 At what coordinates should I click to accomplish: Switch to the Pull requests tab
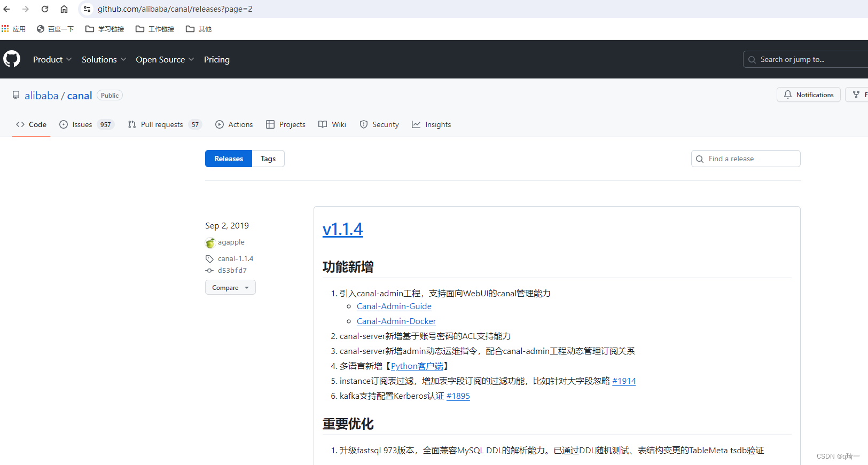[165, 124]
